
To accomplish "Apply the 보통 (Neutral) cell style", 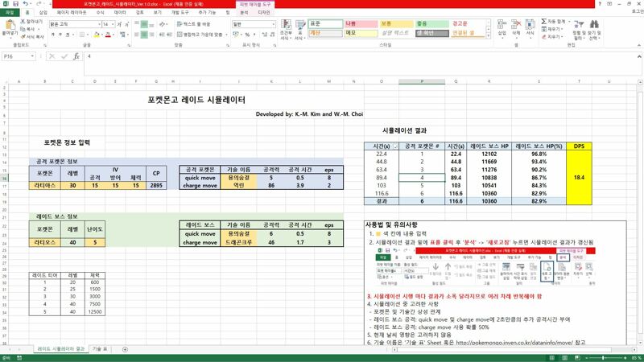I will (396, 24).
